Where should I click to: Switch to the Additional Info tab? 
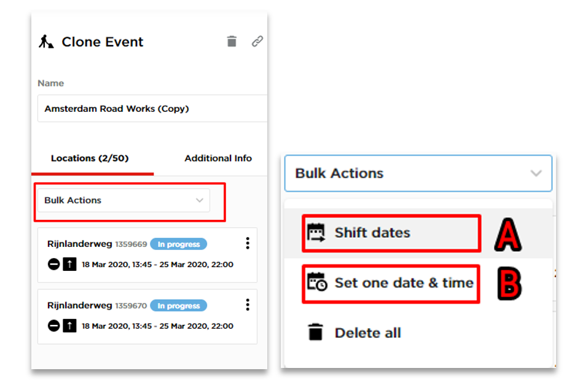pos(218,158)
